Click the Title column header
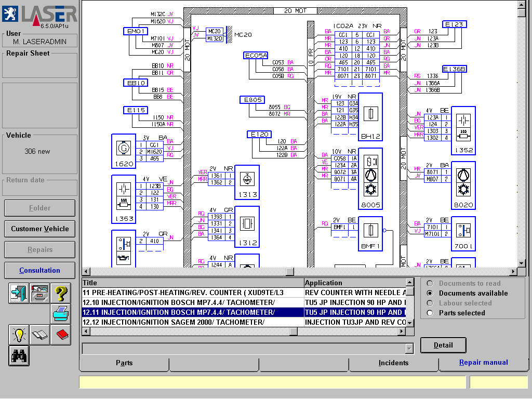The image size is (532, 399). click(193, 283)
